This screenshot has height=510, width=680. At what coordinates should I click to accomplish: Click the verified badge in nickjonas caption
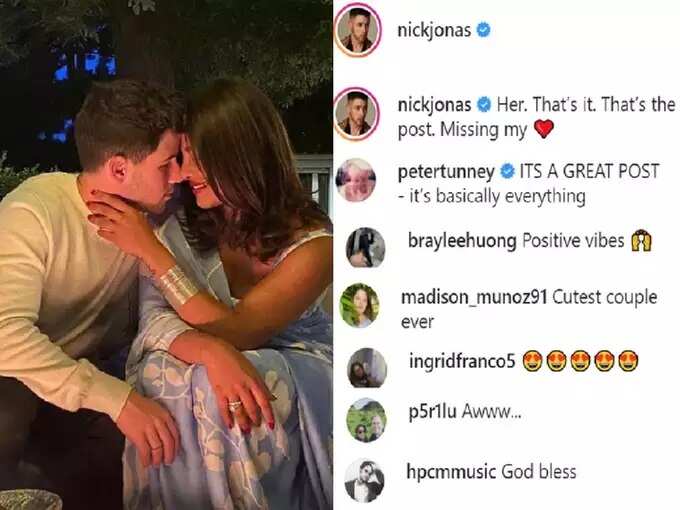tap(484, 105)
